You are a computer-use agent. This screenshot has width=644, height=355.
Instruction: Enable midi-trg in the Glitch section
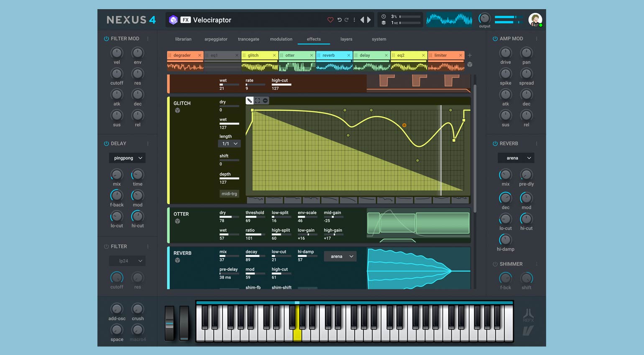(229, 193)
